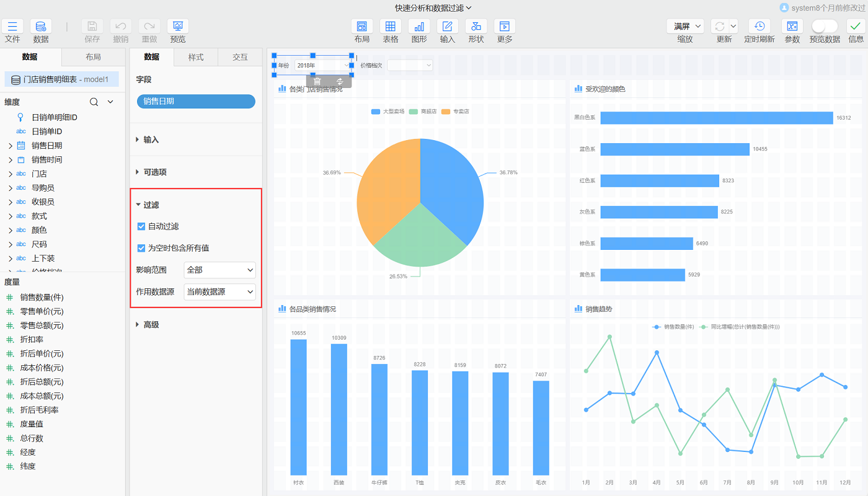The width and height of the screenshot is (868, 496).
Task: Click the 大型卖场 legend color swatch
Action: click(x=376, y=112)
